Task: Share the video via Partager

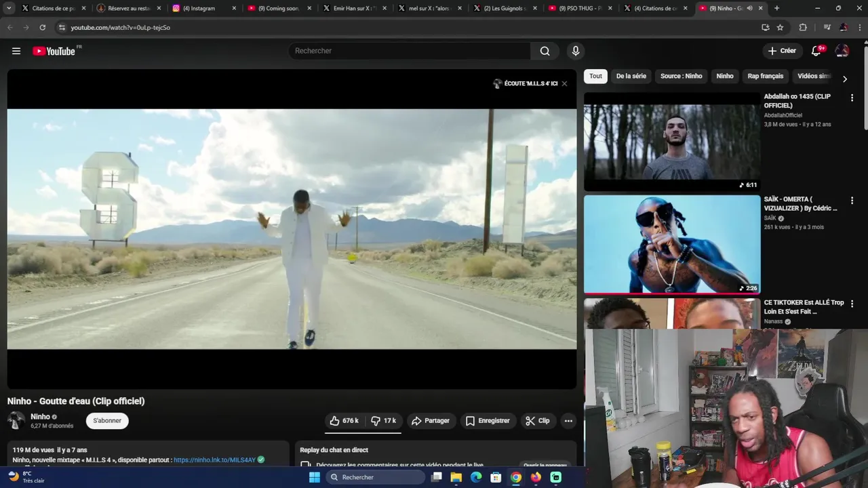Action: pos(431,421)
